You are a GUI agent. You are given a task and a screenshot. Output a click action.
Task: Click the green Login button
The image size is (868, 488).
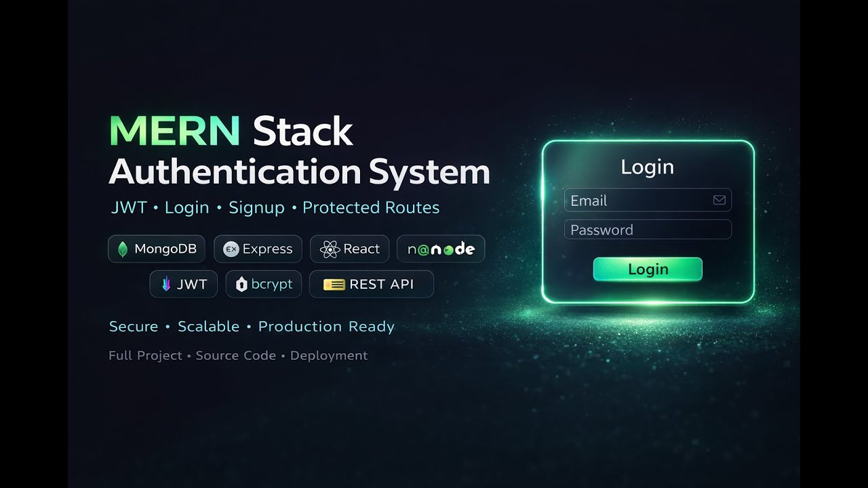click(x=648, y=269)
